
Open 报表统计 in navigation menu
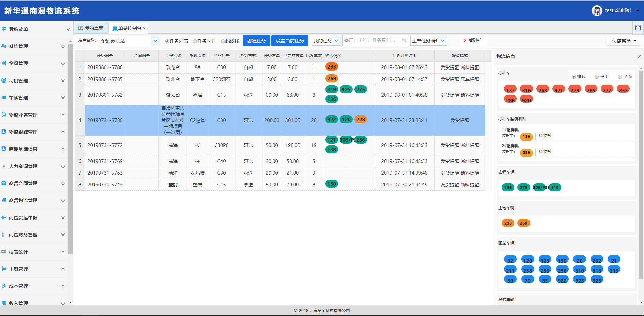(x=34, y=252)
